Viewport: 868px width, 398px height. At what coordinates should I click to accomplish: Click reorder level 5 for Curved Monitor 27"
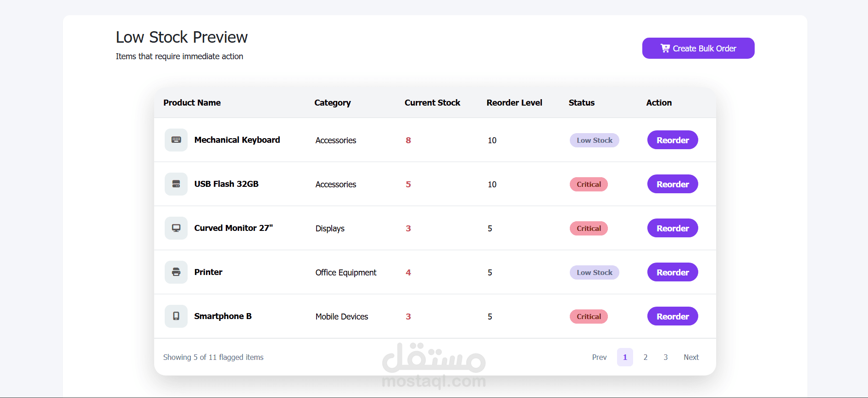490,229
